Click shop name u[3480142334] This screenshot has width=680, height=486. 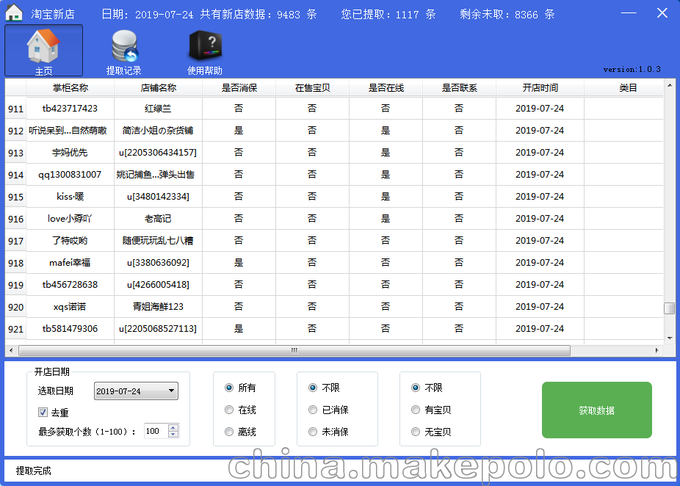pyautogui.click(x=158, y=196)
